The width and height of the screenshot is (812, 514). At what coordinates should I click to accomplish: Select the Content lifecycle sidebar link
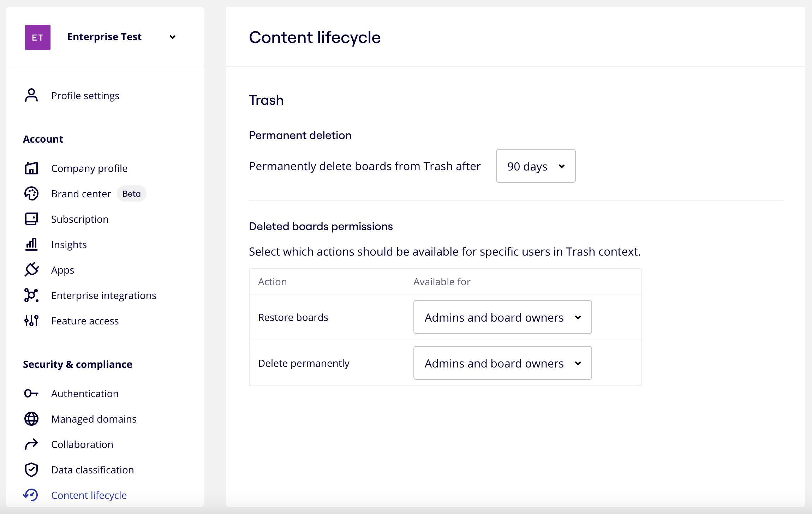coord(89,495)
